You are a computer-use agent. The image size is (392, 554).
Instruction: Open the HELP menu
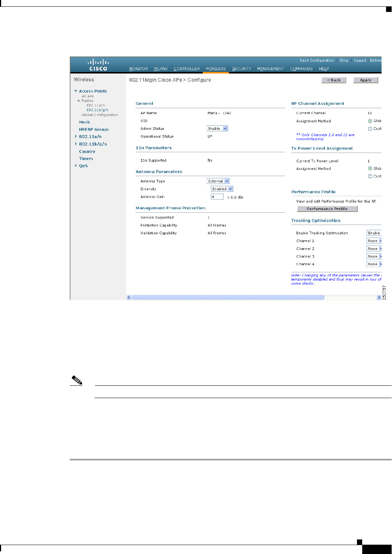tap(324, 69)
